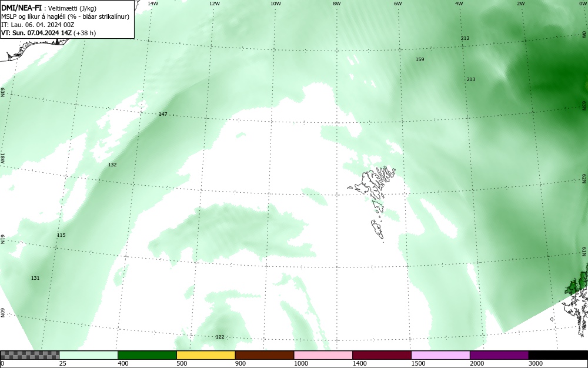This screenshot has width=588, height=368.
Task: Click the 2W longitude label
Action: point(520,4)
